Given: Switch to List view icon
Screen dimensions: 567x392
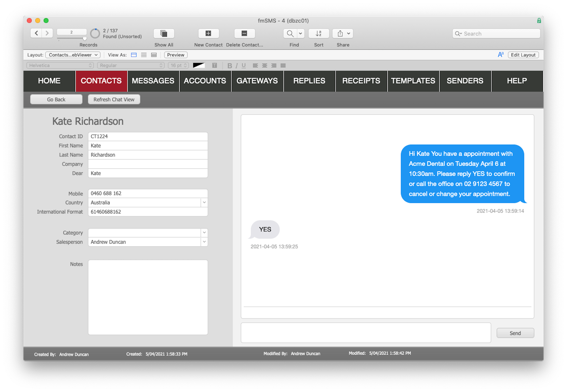Looking at the screenshot, I should [144, 55].
